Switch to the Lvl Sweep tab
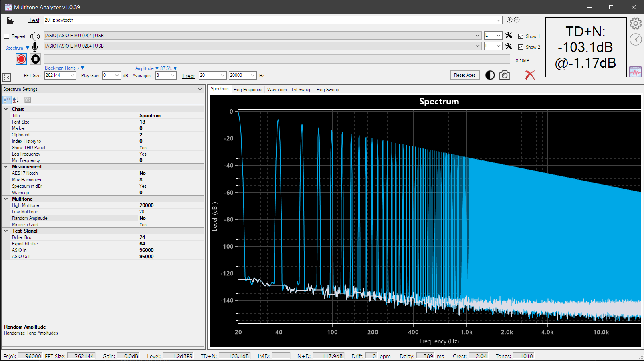The image size is (644, 361). [x=301, y=90]
